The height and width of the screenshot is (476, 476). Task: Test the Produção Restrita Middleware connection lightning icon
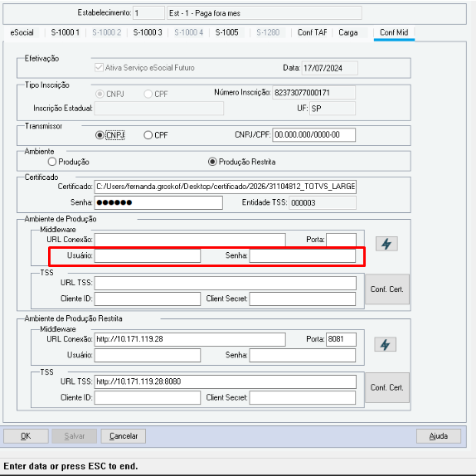[385, 344]
